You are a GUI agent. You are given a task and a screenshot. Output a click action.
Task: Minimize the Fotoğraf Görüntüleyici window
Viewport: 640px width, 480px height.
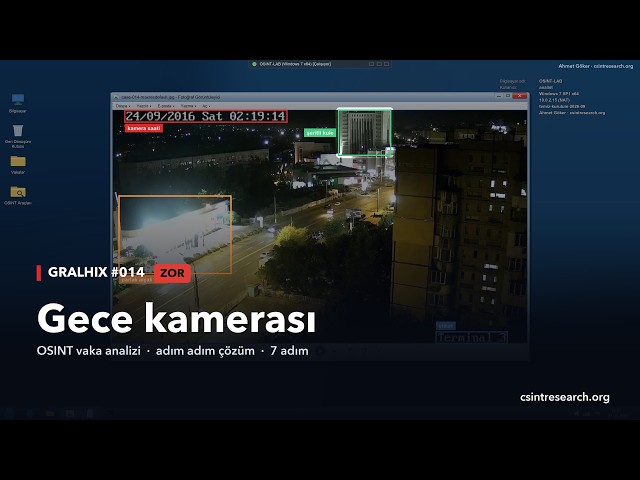pyautogui.click(x=499, y=96)
